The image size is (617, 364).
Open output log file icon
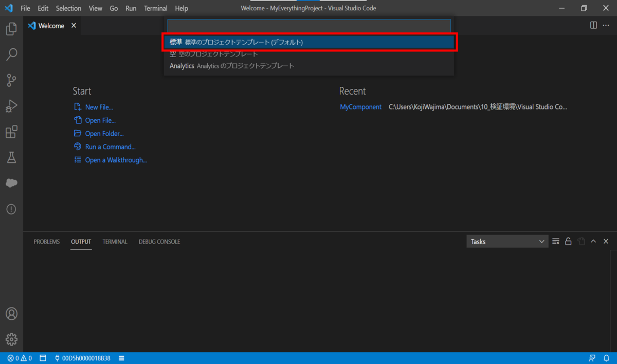tap(581, 241)
